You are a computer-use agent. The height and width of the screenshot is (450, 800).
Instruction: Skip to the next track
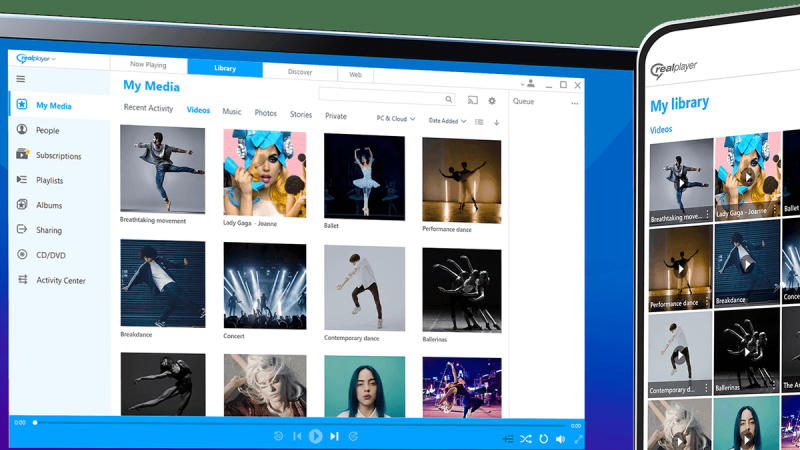coord(334,436)
